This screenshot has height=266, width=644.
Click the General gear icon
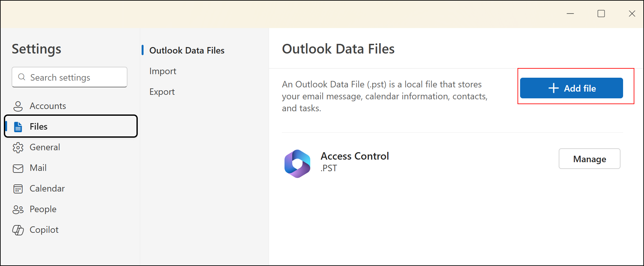click(18, 147)
